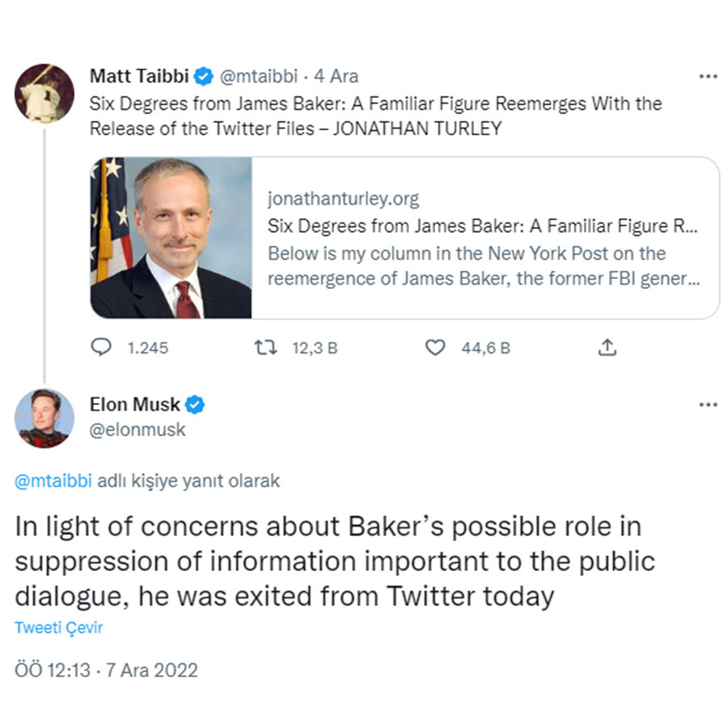Open Elon Musk's profile avatar
This screenshot has height=728, width=728.
point(44,418)
